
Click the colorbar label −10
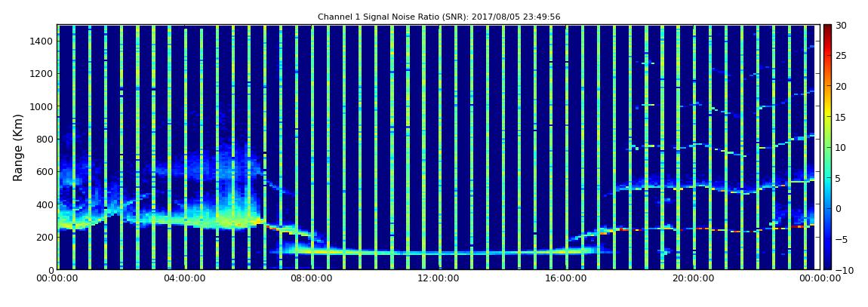[842, 269]
